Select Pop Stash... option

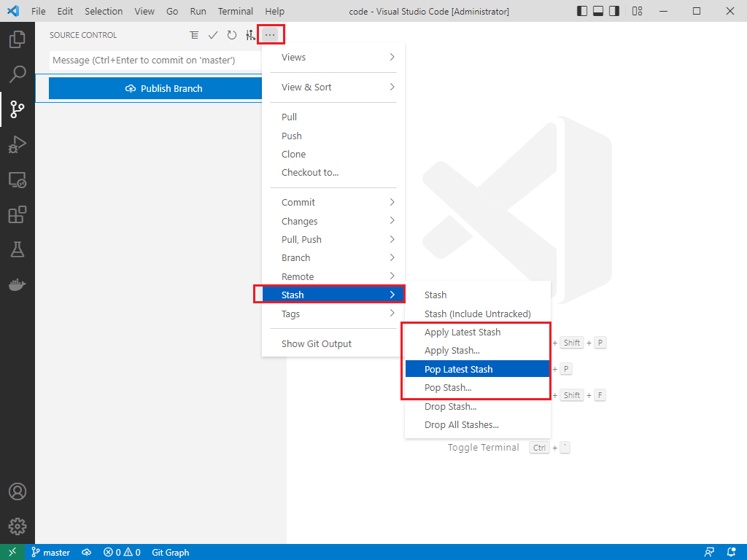tap(477, 388)
